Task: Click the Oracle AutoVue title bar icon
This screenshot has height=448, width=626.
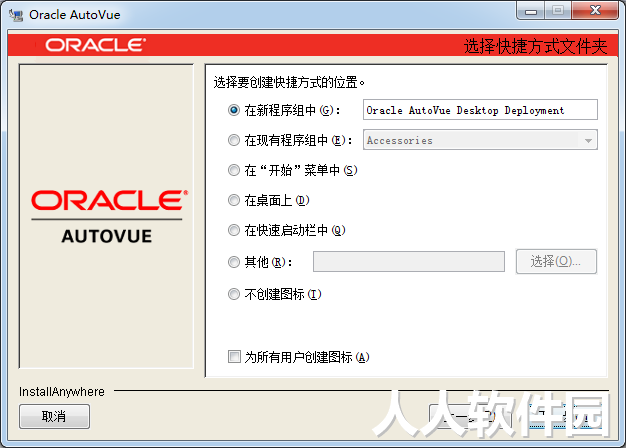Action: coord(16,15)
